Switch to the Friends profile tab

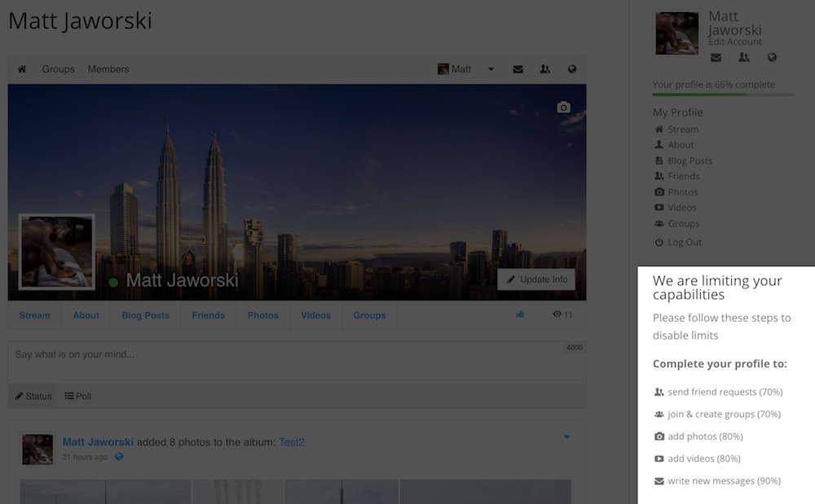click(209, 315)
